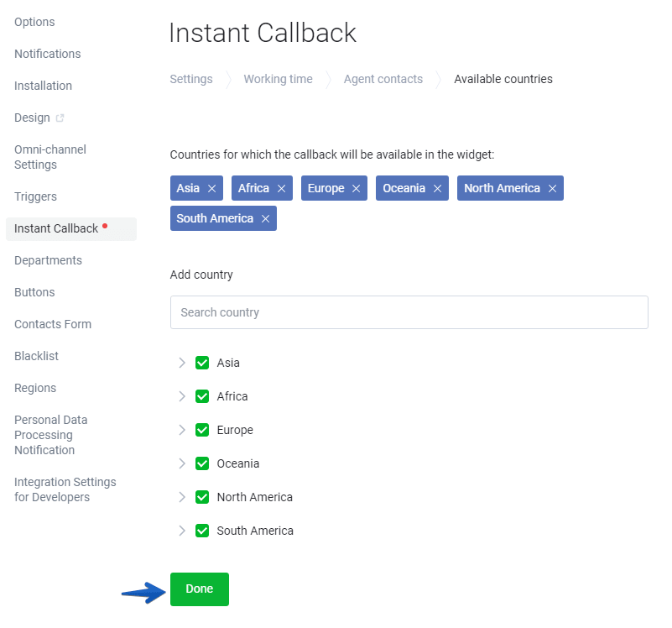
Task: Expand the Oceania country list chevron
Action: [x=182, y=463]
